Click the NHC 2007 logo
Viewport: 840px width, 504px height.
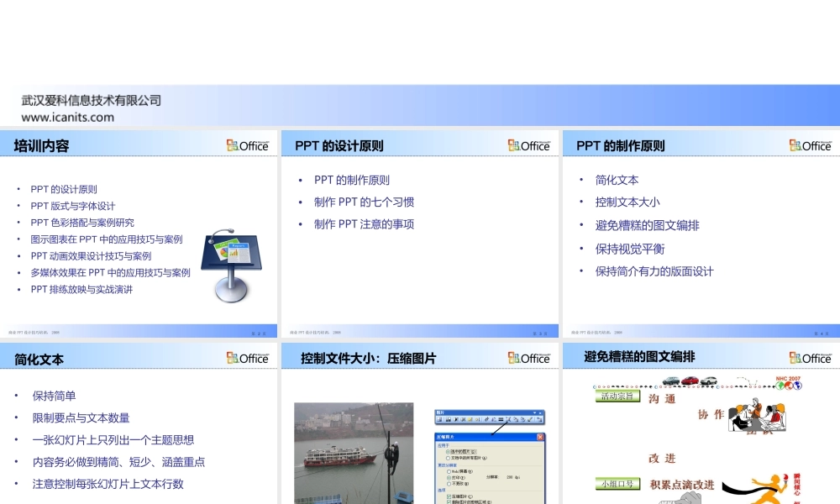pos(788,382)
